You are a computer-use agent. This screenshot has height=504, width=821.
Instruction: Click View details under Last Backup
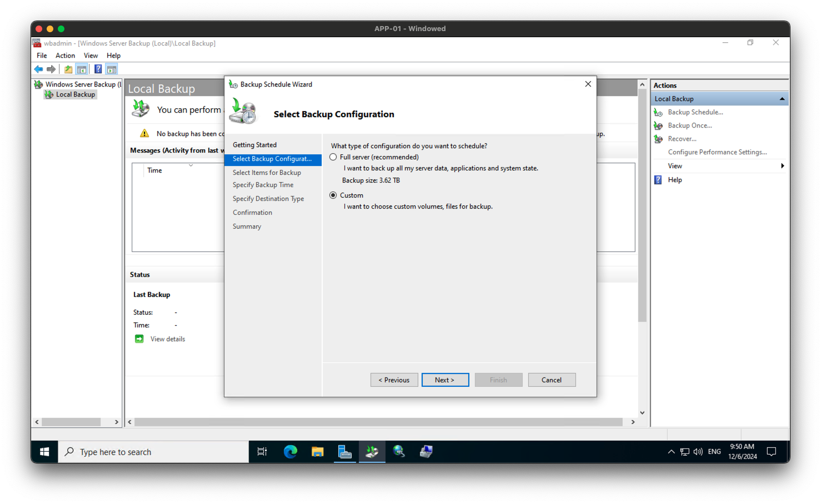(166, 339)
